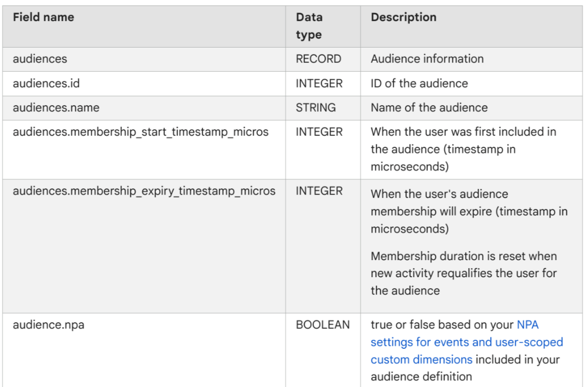
Task: Select the "audience.npa" field name
Action: (49, 325)
